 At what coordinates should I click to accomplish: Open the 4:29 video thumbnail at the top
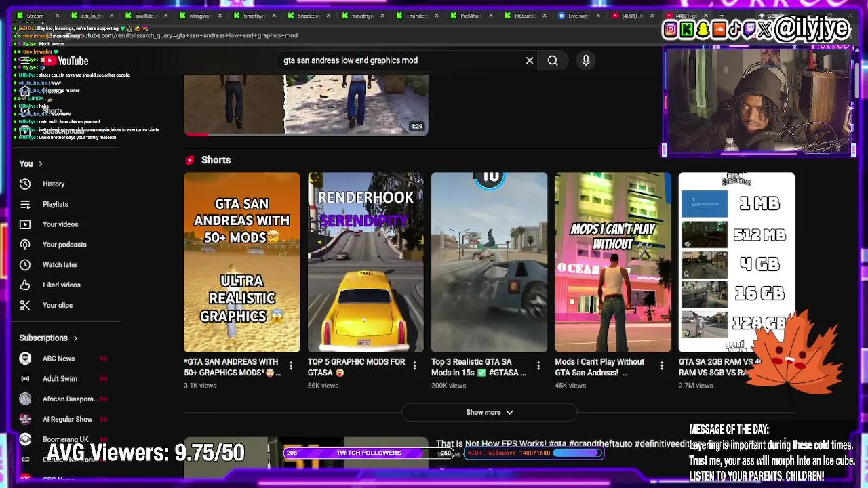tap(306, 104)
